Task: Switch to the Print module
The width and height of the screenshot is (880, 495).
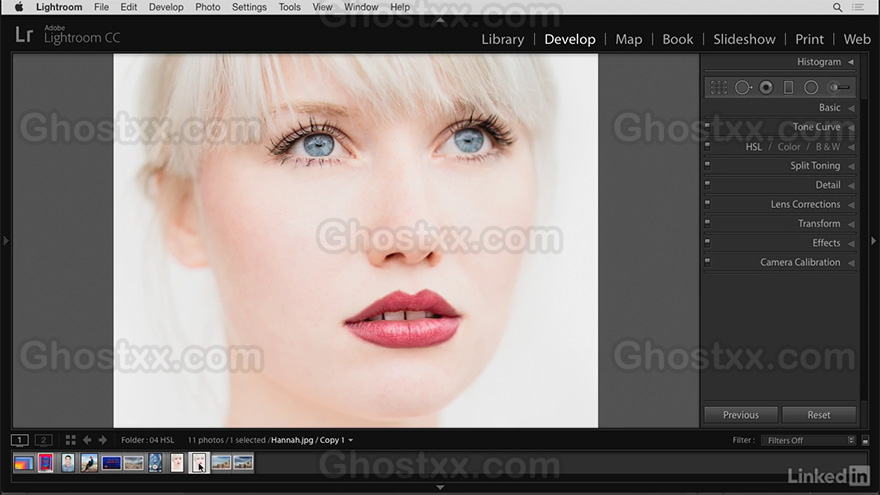Action: (809, 39)
